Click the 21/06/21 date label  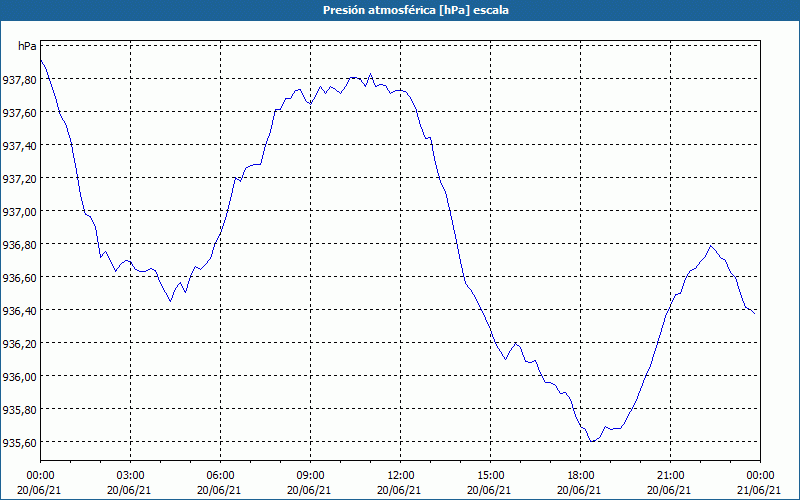click(x=759, y=490)
